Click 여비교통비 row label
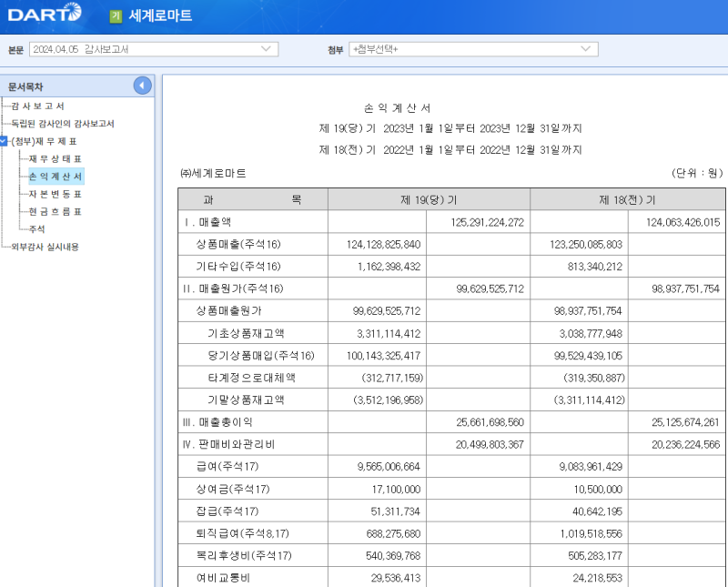Image resolution: width=728 pixels, height=587 pixels. (x=223, y=578)
